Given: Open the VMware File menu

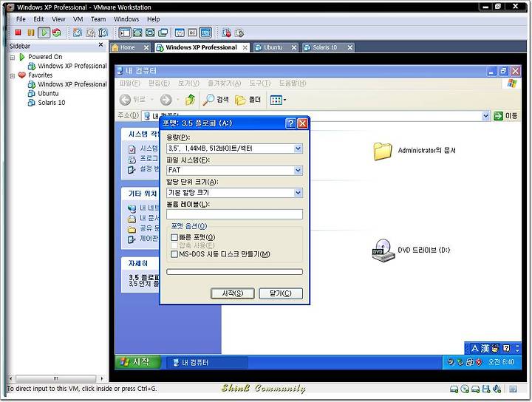Looking at the screenshot, I should (21, 19).
